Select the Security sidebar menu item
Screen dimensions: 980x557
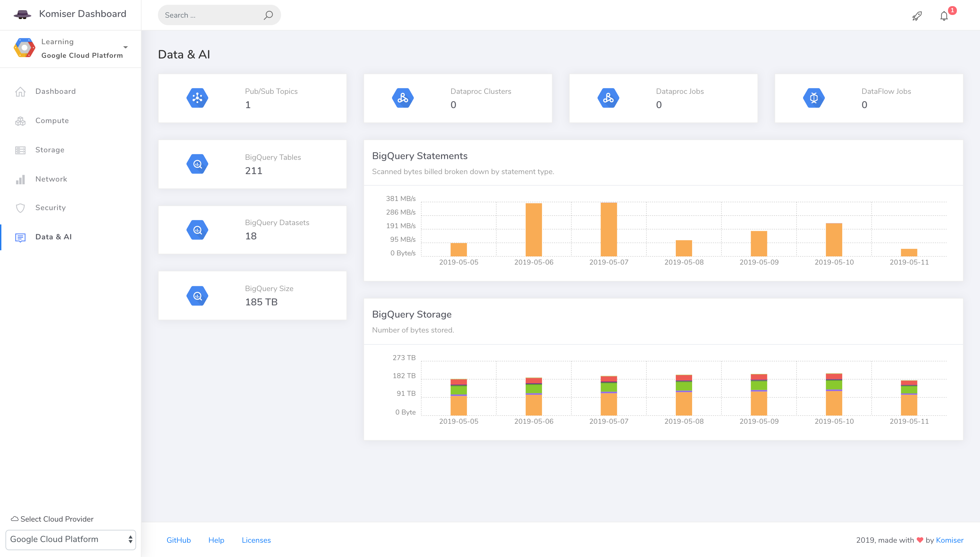tap(50, 207)
